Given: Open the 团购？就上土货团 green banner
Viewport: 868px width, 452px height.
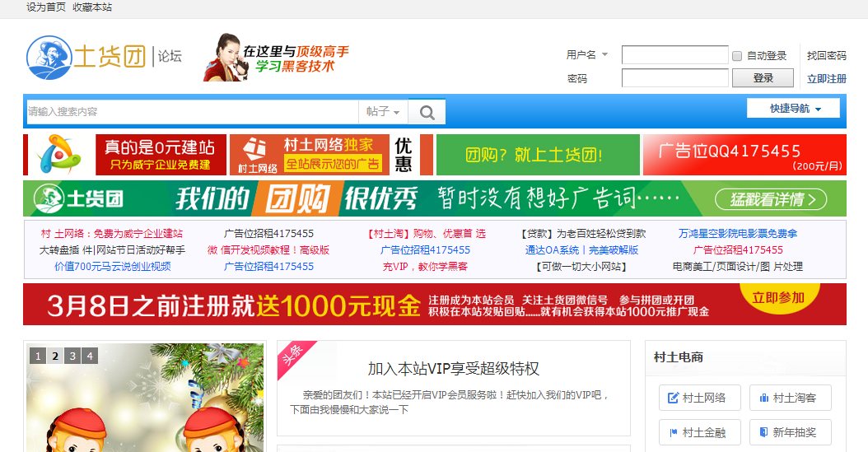Looking at the screenshot, I should click(x=538, y=154).
